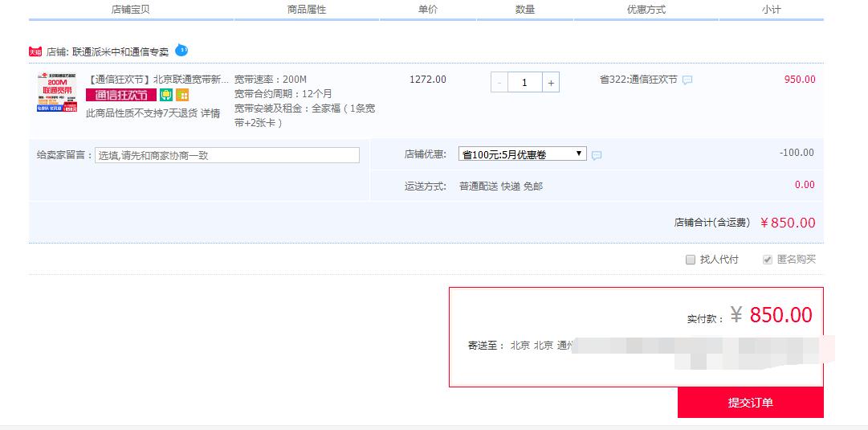The height and width of the screenshot is (430, 868).
Task: Click the orange grid service icon
Action: (x=182, y=95)
